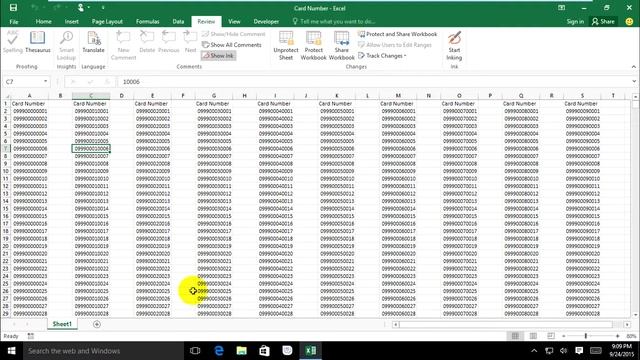Switch to the Page Layout tab
The image size is (640, 360).
[x=107, y=21]
